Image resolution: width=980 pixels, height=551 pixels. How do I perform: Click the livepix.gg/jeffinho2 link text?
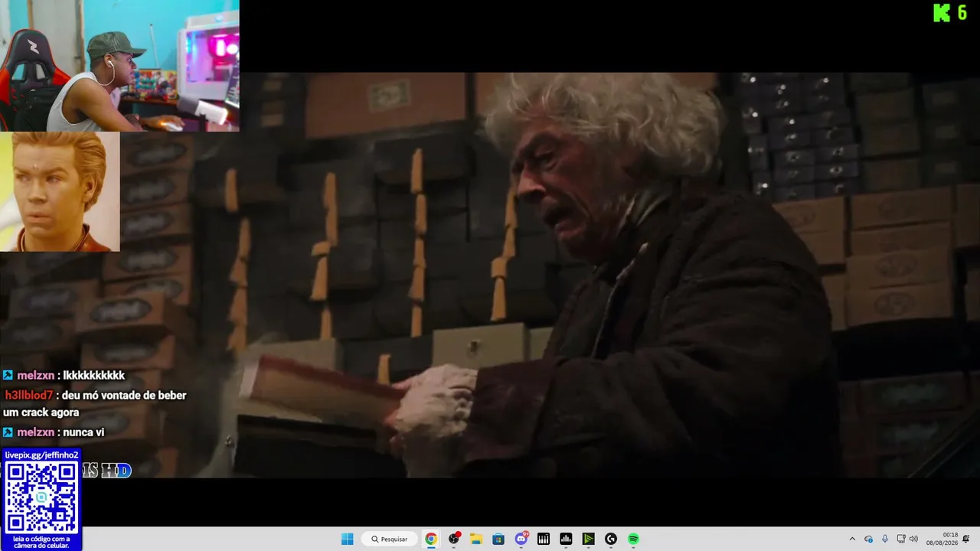pos(41,455)
